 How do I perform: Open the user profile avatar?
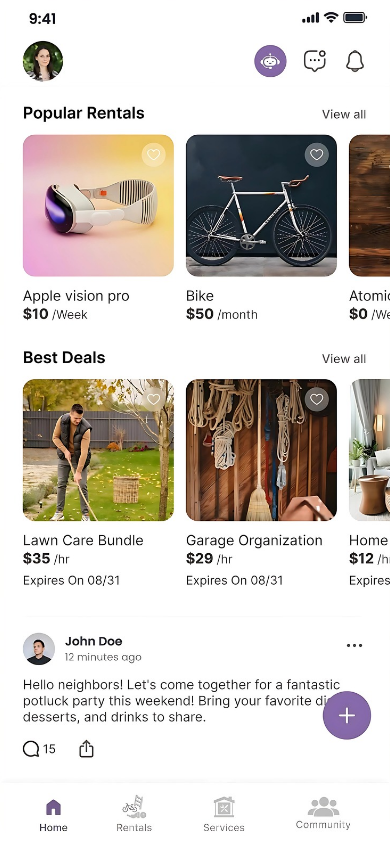pyautogui.click(x=43, y=61)
